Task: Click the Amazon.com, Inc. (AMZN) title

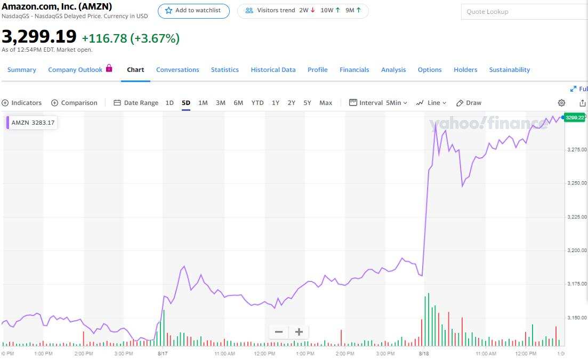Action: (x=57, y=6)
